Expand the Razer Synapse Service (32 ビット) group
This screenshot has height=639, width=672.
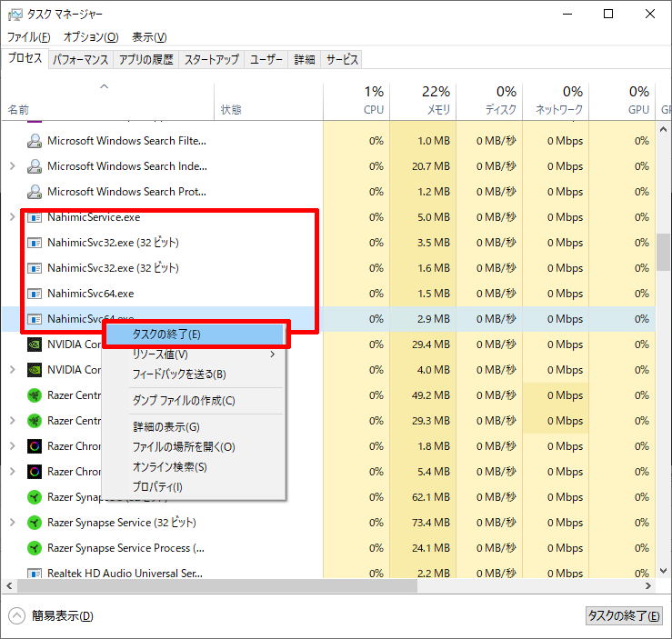[13, 523]
